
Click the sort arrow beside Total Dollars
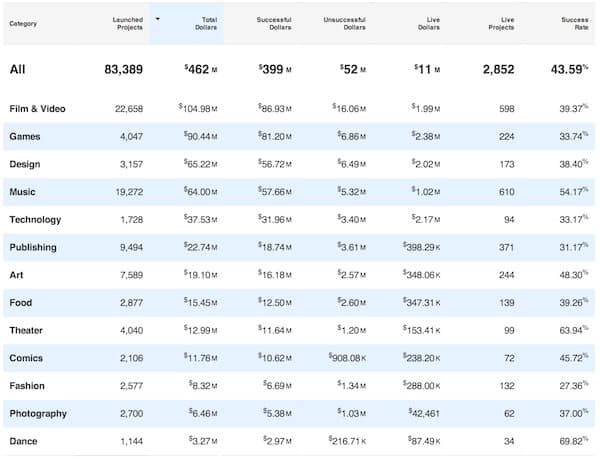tap(157, 19)
